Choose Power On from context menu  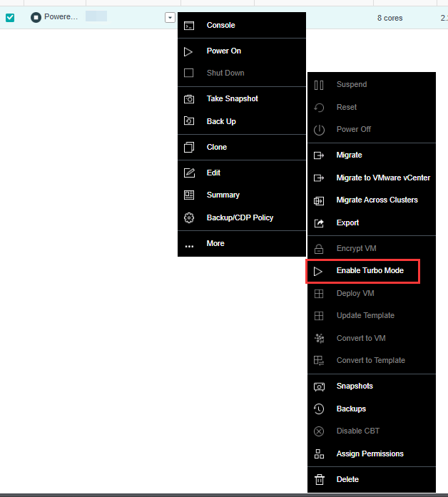(x=223, y=51)
